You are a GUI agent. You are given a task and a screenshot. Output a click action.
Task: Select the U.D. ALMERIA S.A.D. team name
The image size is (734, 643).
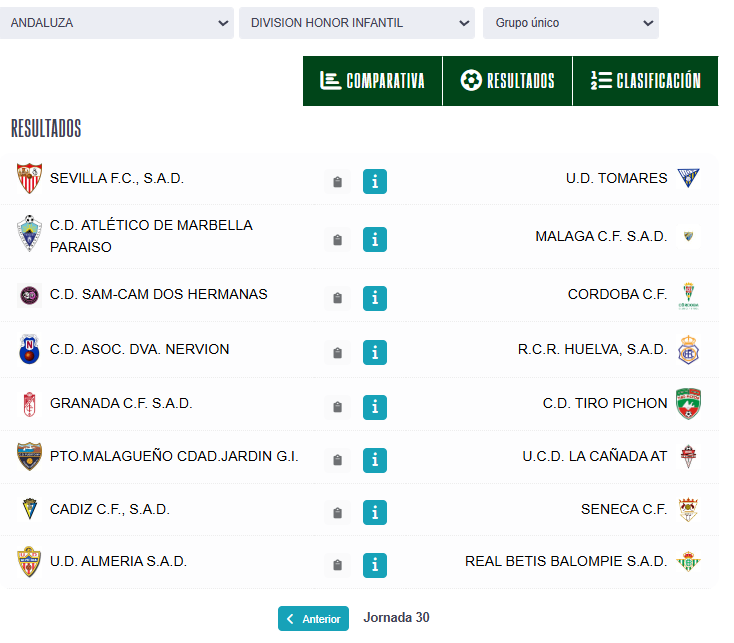coord(118,561)
